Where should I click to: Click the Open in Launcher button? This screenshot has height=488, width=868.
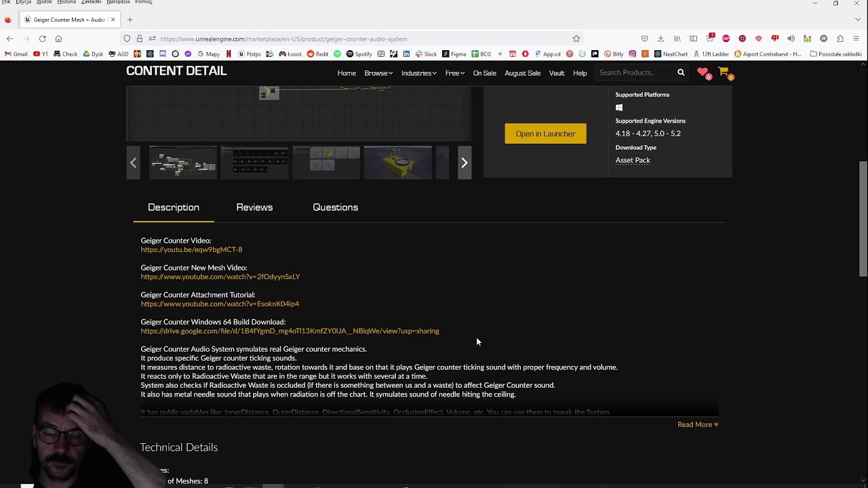tap(545, 134)
